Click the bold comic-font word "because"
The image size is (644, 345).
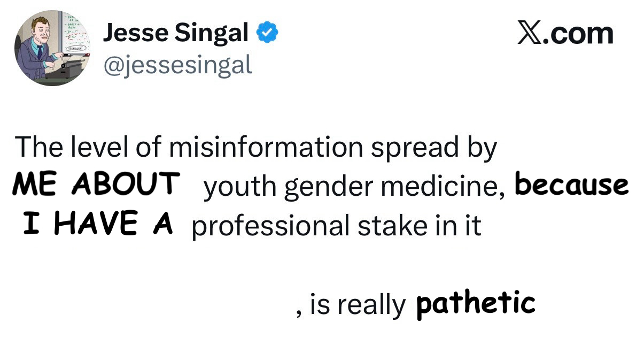click(571, 185)
